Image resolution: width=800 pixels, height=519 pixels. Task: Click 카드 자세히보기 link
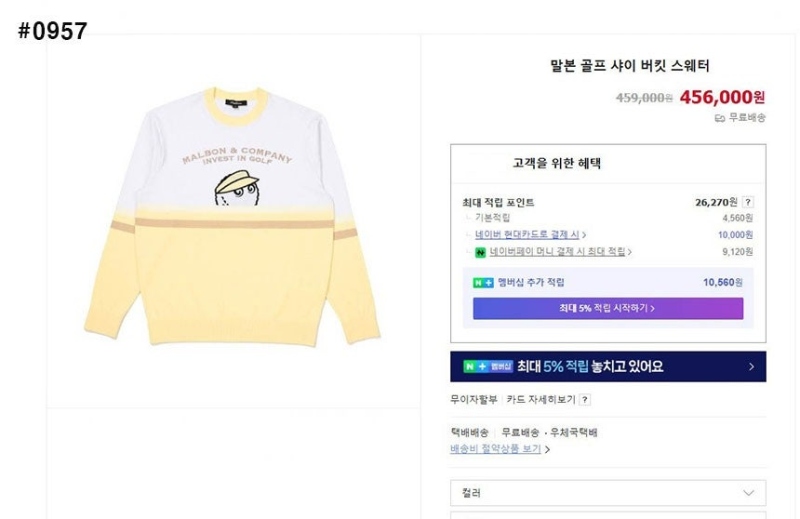541,400
